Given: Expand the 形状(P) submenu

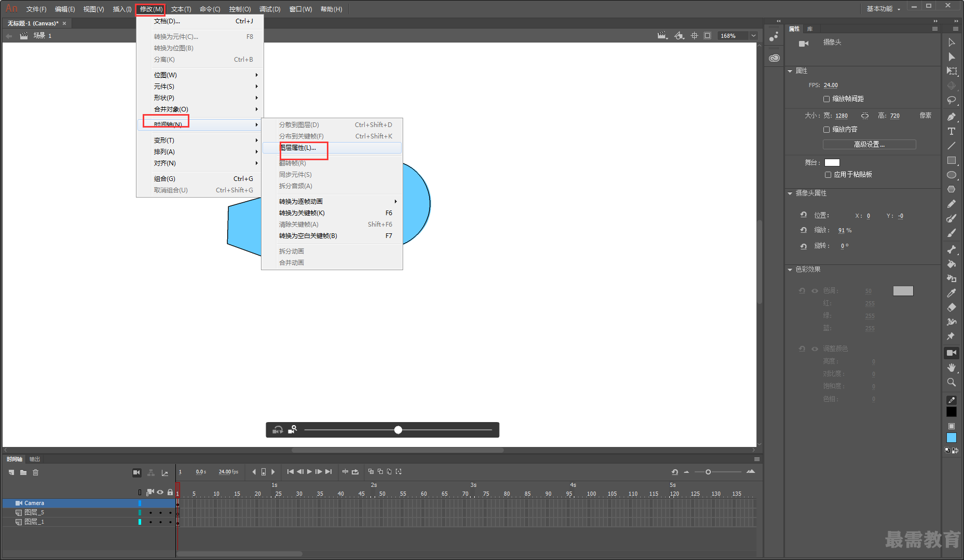Looking at the screenshot, I should 200,98.
